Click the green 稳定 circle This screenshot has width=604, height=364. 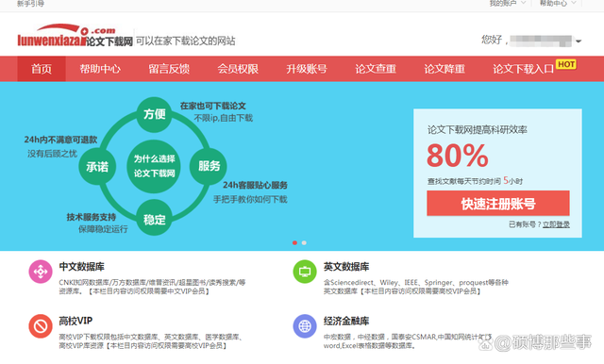coord(155,218)
